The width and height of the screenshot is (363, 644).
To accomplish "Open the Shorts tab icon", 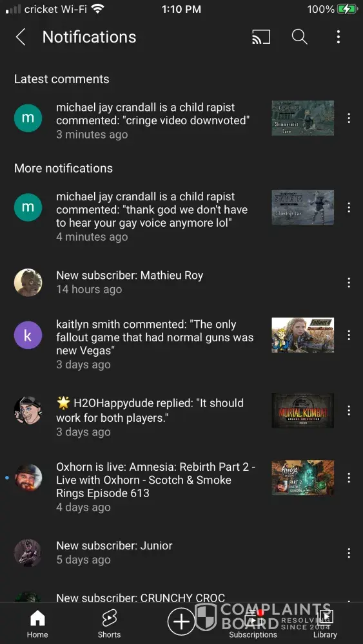I will coord(110,618).
